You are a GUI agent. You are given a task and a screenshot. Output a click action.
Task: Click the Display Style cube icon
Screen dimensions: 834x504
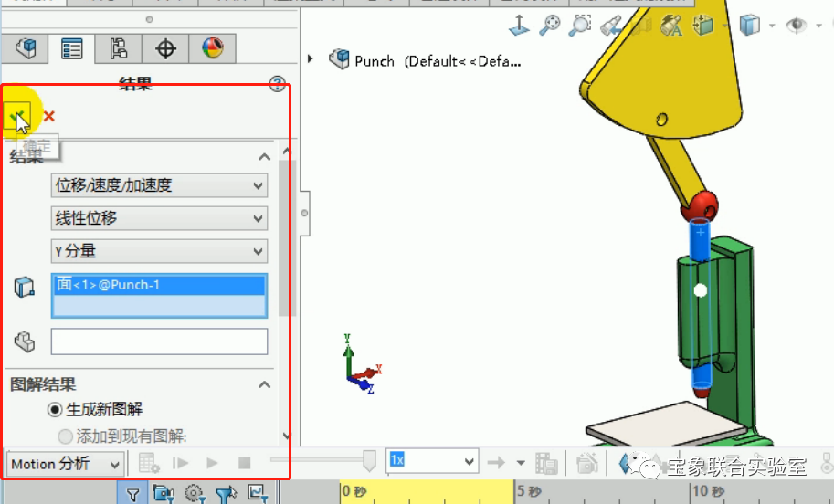[x=749, y=25]
